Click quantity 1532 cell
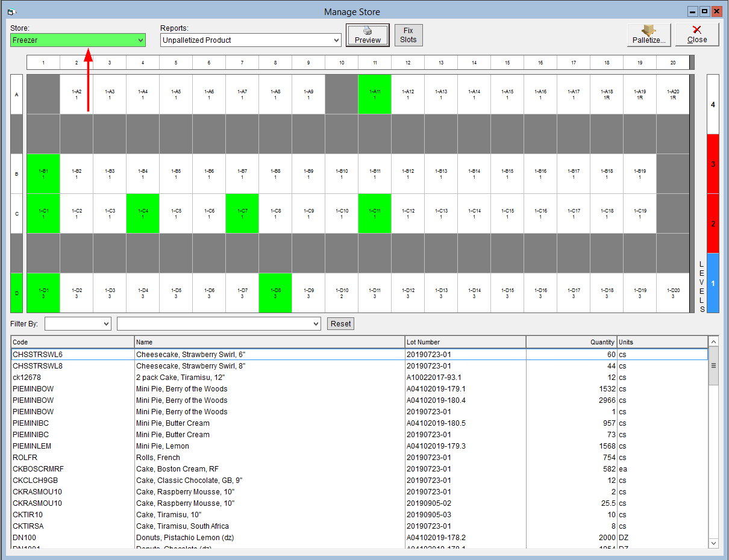The image size is (729, 560). (572, 389)
